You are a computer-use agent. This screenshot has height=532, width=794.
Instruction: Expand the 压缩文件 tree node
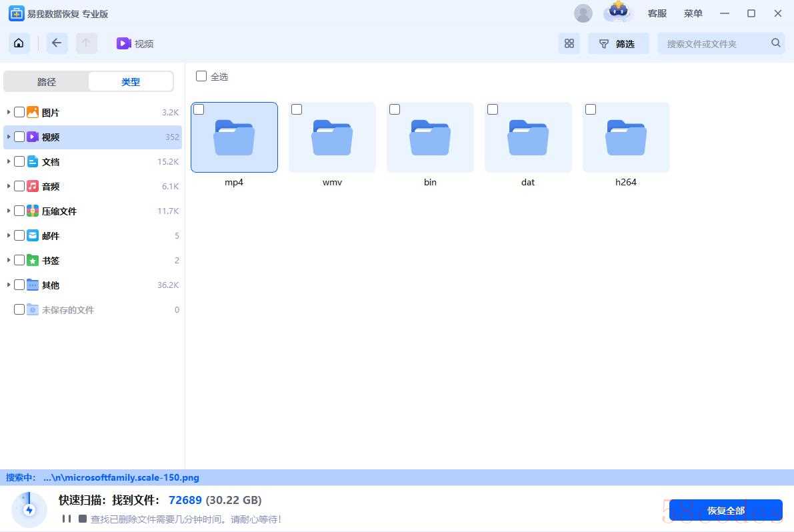9,211
